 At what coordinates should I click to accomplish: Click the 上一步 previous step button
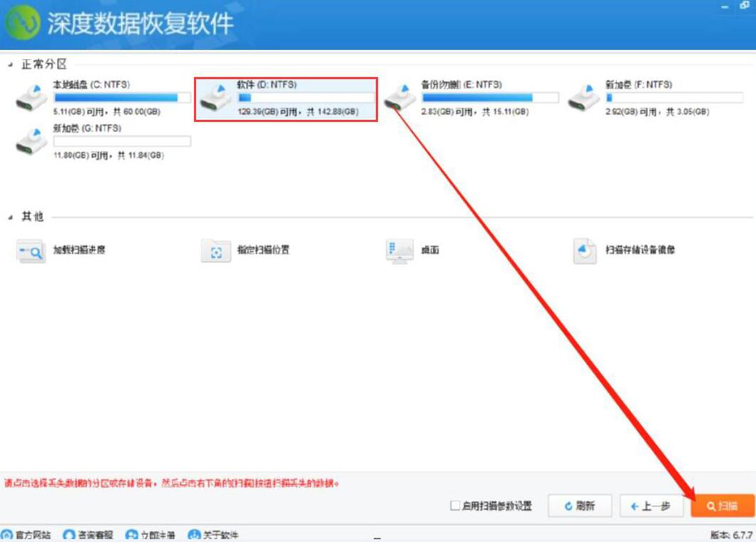651,506
